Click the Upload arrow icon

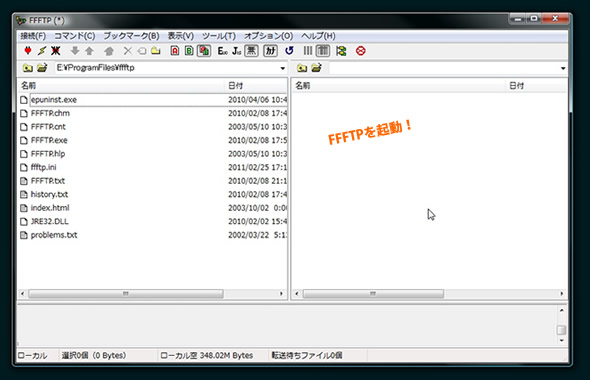89,50
